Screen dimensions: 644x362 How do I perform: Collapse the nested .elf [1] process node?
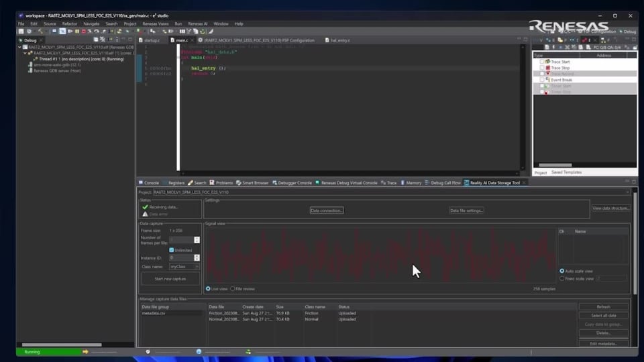click(x=25, y=53)
